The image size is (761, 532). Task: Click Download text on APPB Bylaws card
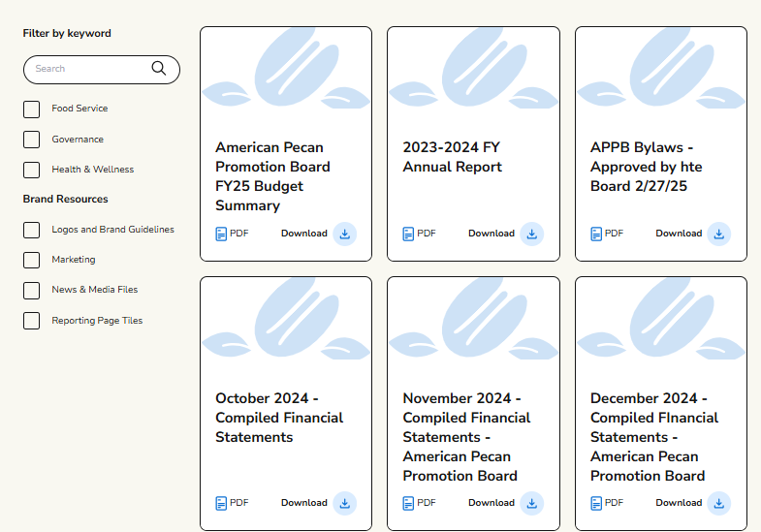(679, 234)
